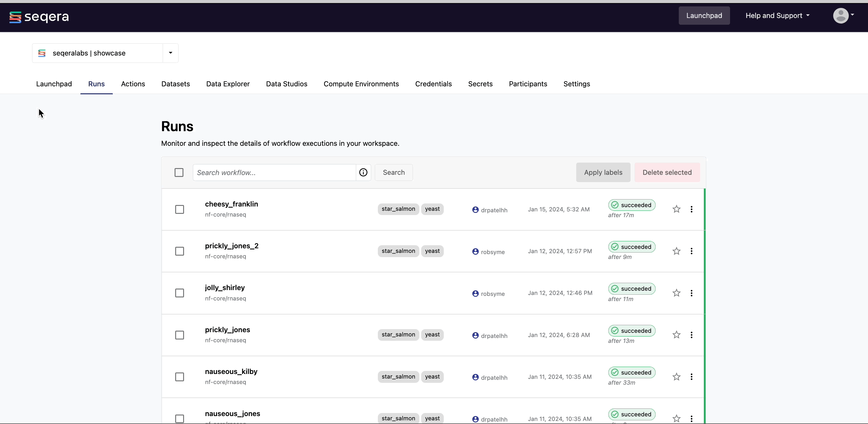Open three-dot menu for cheesy_franklin run

[691, 209]
